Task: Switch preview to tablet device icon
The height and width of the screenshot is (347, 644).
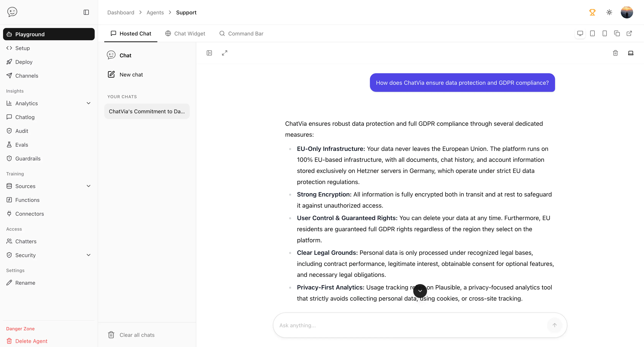Action: pos(592,33)
